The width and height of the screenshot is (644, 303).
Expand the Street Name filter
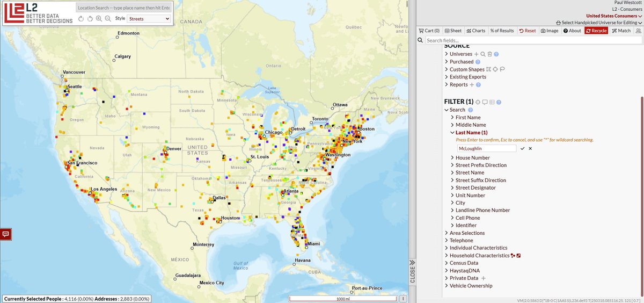tap(452, 173)
